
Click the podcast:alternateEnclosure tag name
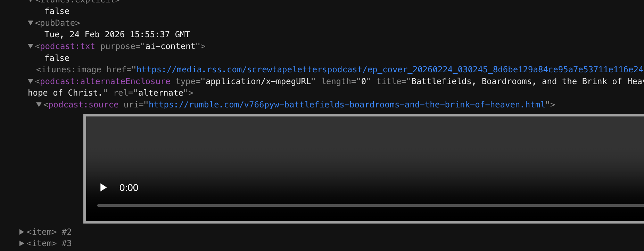click(105, 81)
